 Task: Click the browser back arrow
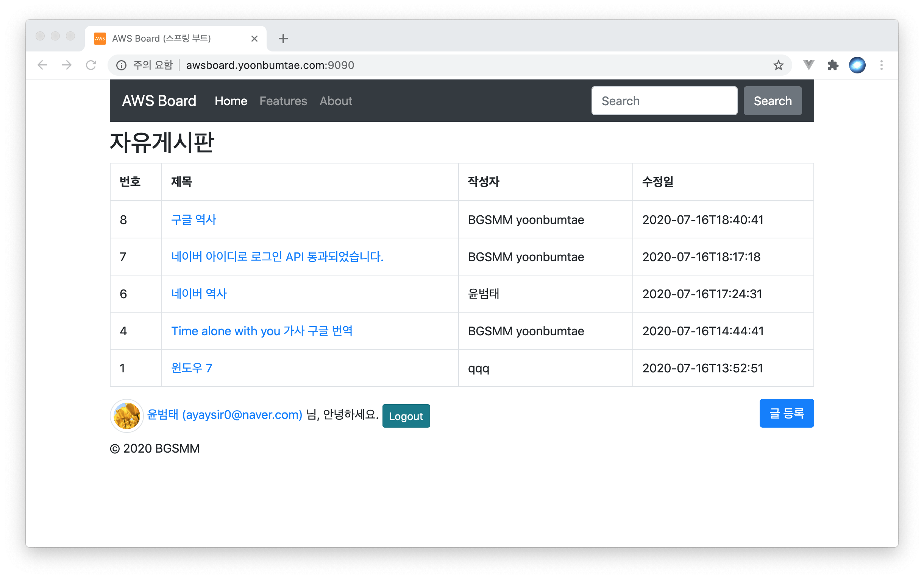pyautogui.click(x=42, y=65)
